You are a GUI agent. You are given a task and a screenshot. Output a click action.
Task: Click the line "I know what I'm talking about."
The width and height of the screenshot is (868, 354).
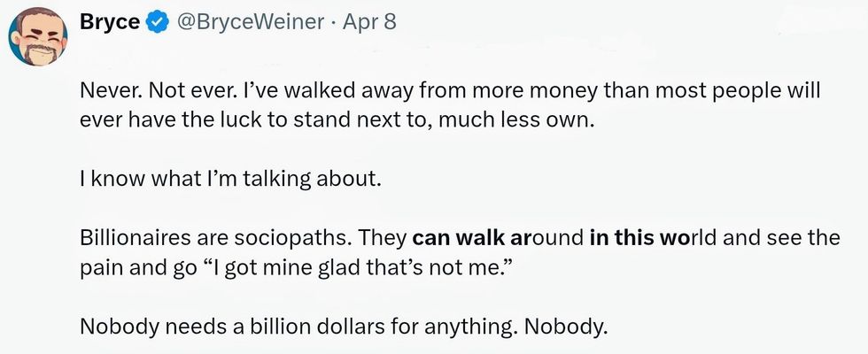click(x=229, y=180)
